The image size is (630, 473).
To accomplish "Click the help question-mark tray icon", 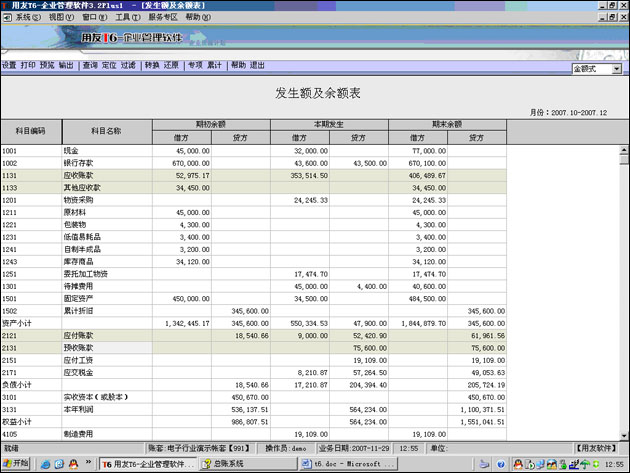I will point(501,464).
